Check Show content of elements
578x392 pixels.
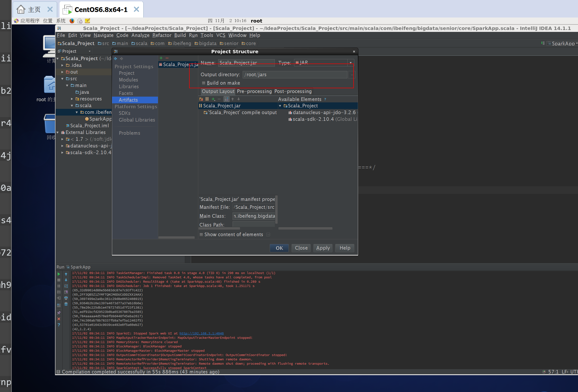[x=201, y=234]
